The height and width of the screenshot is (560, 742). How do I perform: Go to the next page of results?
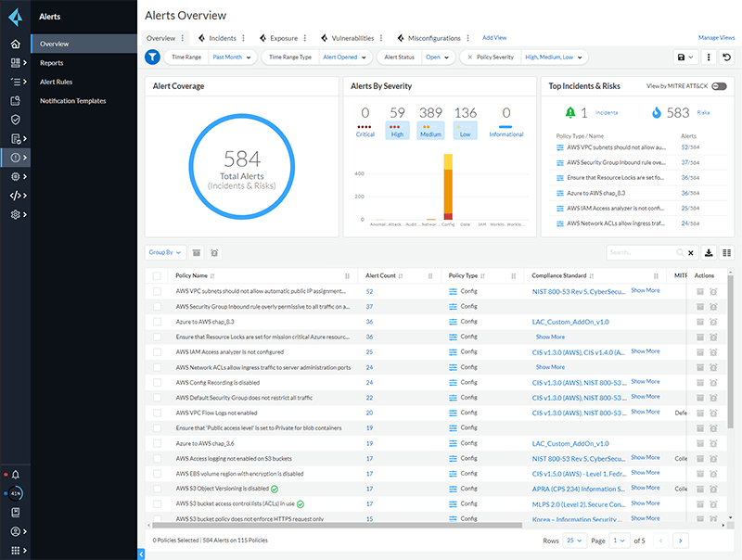click(x=680, y=541)
